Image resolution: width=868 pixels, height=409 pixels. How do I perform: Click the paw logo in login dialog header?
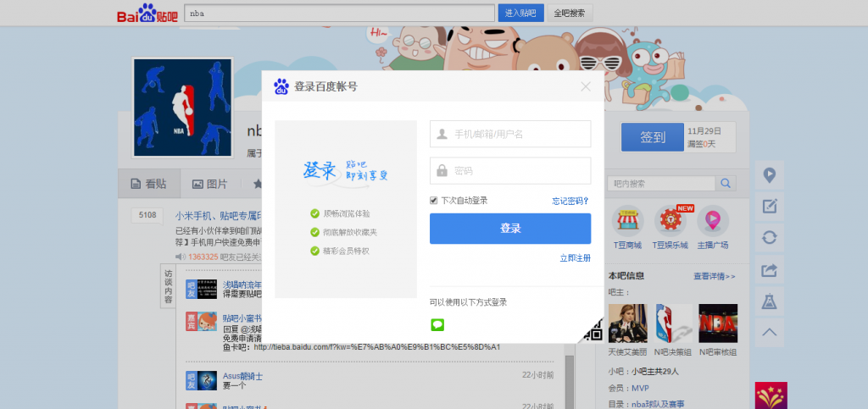281,86
